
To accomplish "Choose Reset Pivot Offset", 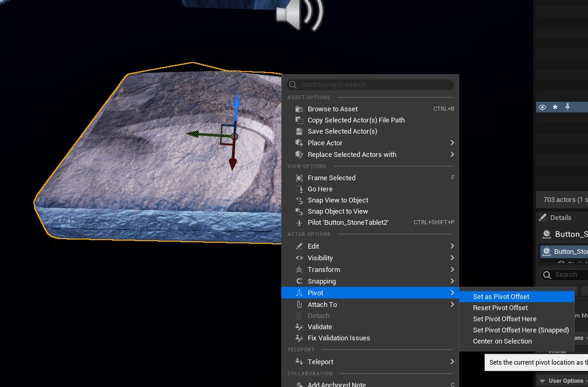I will coord(516,308).
